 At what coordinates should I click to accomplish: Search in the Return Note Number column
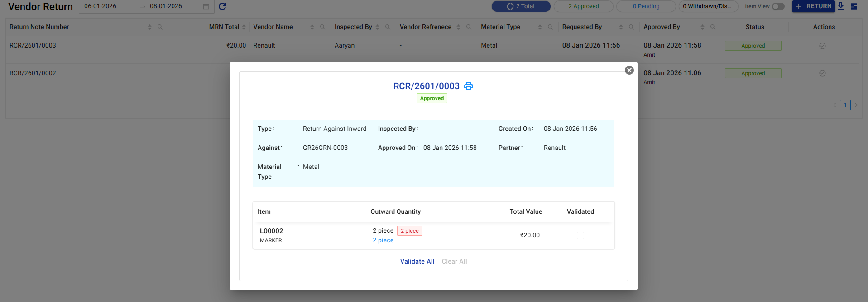point(160,27)
